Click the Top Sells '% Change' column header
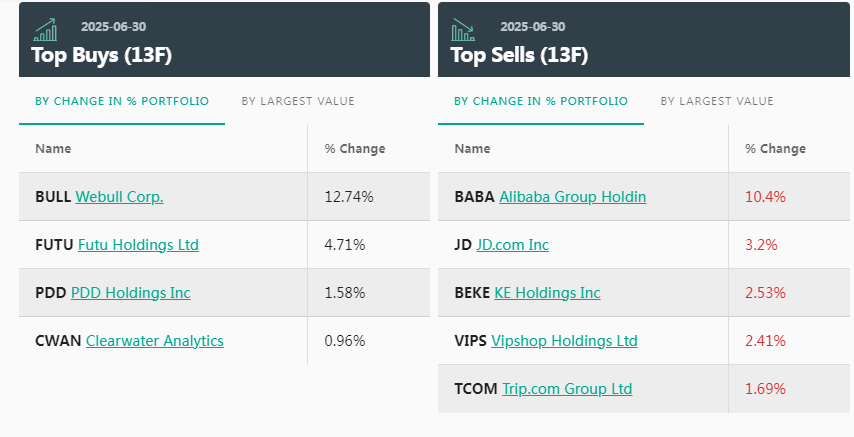 click(775, 149)
